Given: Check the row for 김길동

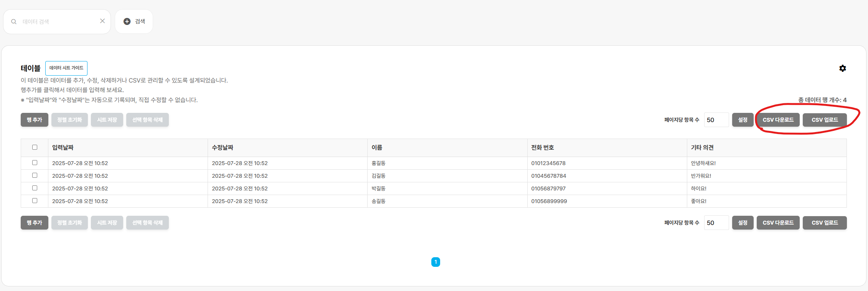Looking at the screenshot, I should [35, 175].
